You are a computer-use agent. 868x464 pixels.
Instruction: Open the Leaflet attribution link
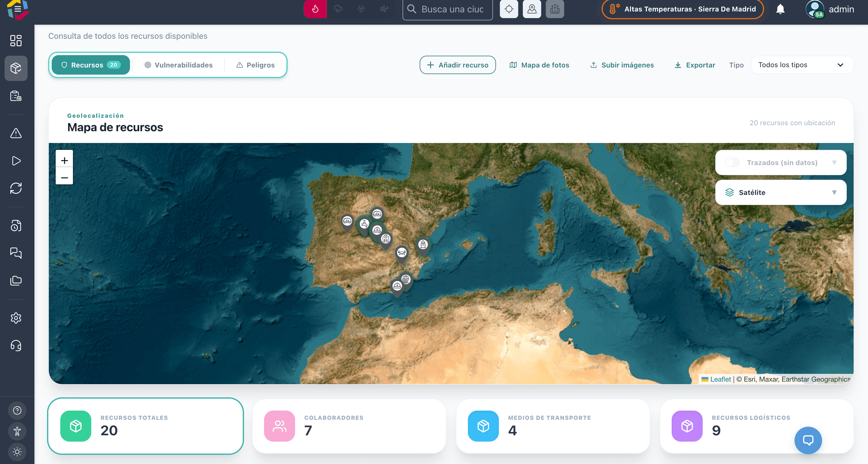pyautogui.click(x=720, y=379)
